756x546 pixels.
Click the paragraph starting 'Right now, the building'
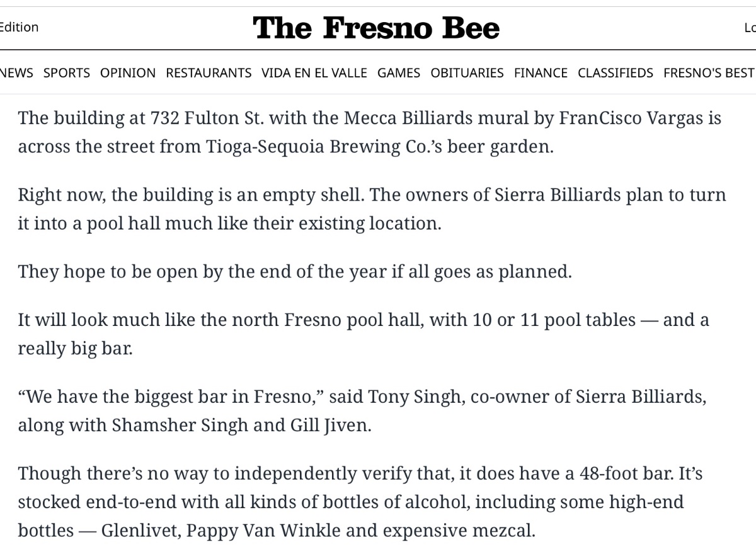pyautogui.click(x=372, y=209)
